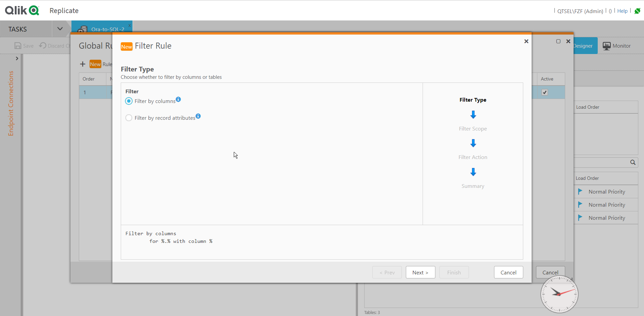Click the Filter Action wizard step
The height and width of the screenshot is (316, 644).
(x=473, y=157)
